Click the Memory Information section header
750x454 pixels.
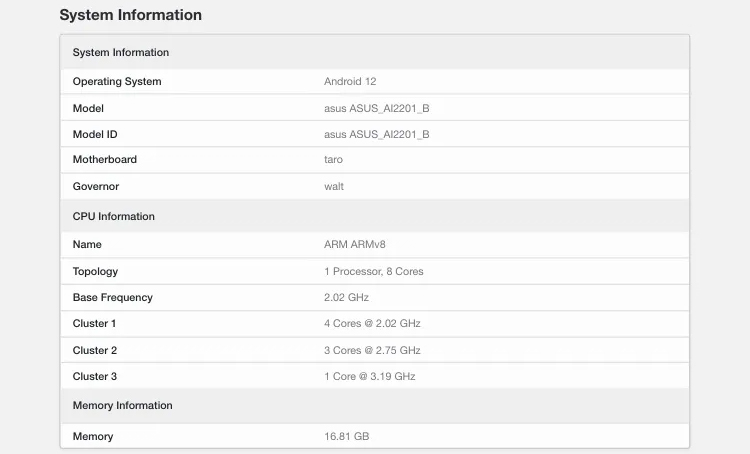[x=122, y=405]
